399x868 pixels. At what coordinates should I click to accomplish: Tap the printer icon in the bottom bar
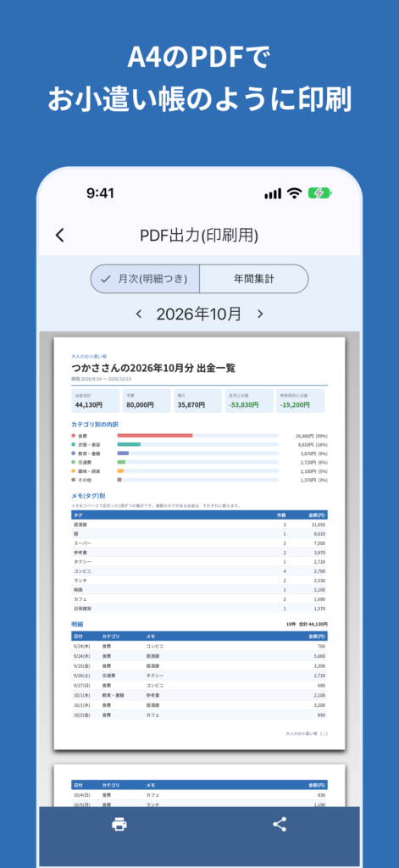[119, 824]
